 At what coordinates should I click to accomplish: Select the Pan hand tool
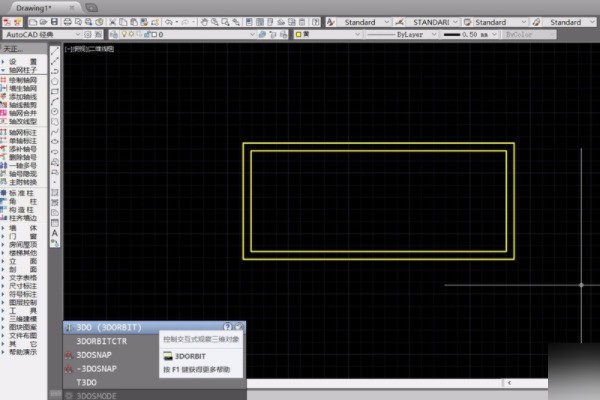(x=204, y=22)
